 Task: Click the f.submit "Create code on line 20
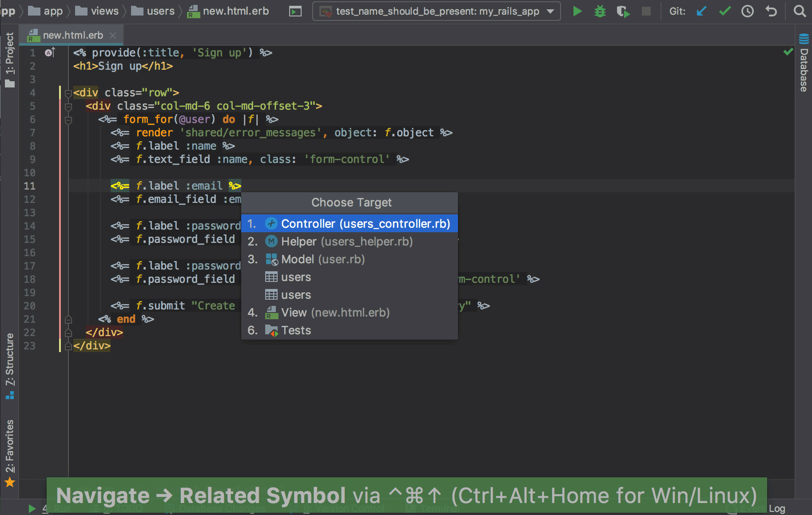click(x=186, y=306)
